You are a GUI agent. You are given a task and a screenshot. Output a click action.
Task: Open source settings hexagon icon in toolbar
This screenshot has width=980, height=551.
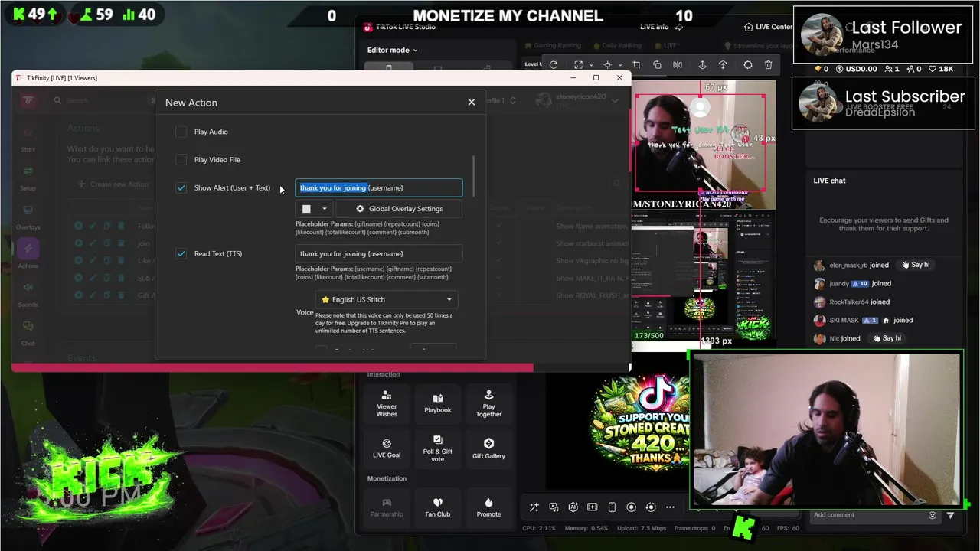click(748, 65)
